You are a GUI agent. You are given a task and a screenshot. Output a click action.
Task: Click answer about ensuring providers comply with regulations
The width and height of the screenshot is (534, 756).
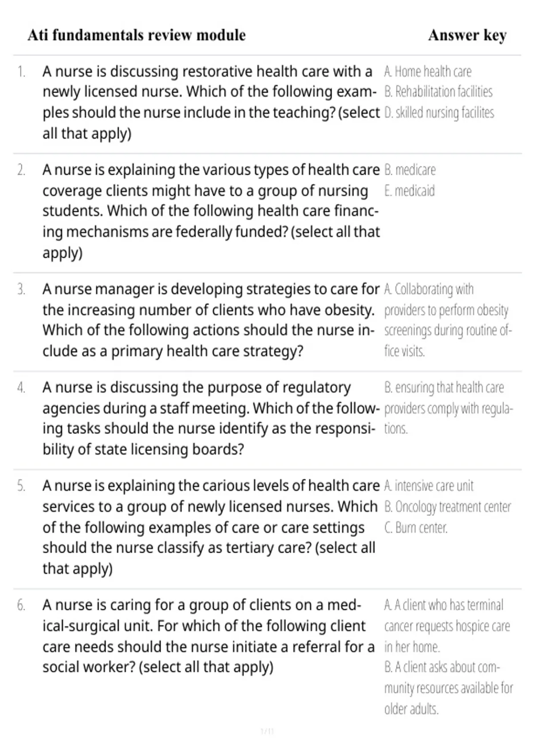tap(449, 408)
